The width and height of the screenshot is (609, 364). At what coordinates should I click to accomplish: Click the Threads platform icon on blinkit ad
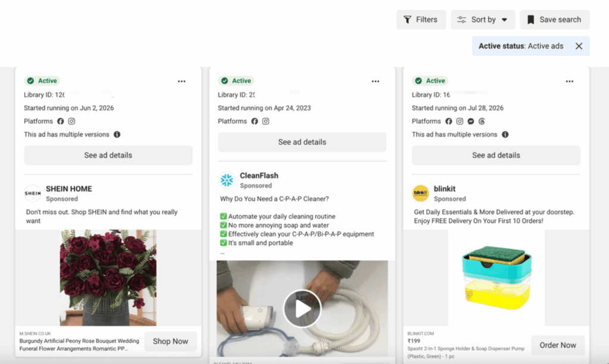(x=482, y=121)
